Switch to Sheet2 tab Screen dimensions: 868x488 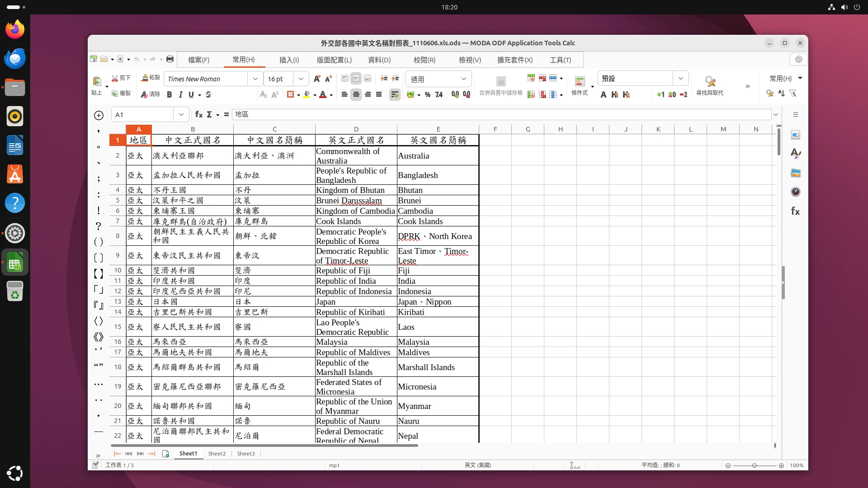[217, 454]
